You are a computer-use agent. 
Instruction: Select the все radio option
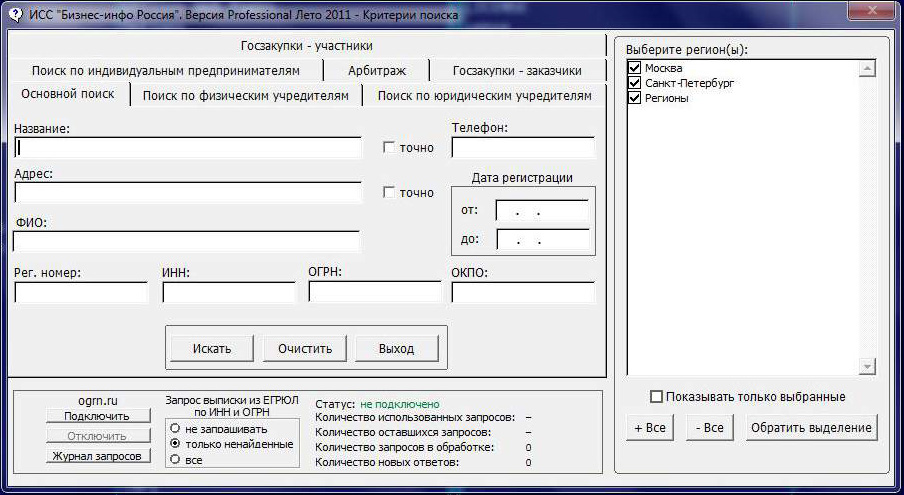tap(176, 459)
